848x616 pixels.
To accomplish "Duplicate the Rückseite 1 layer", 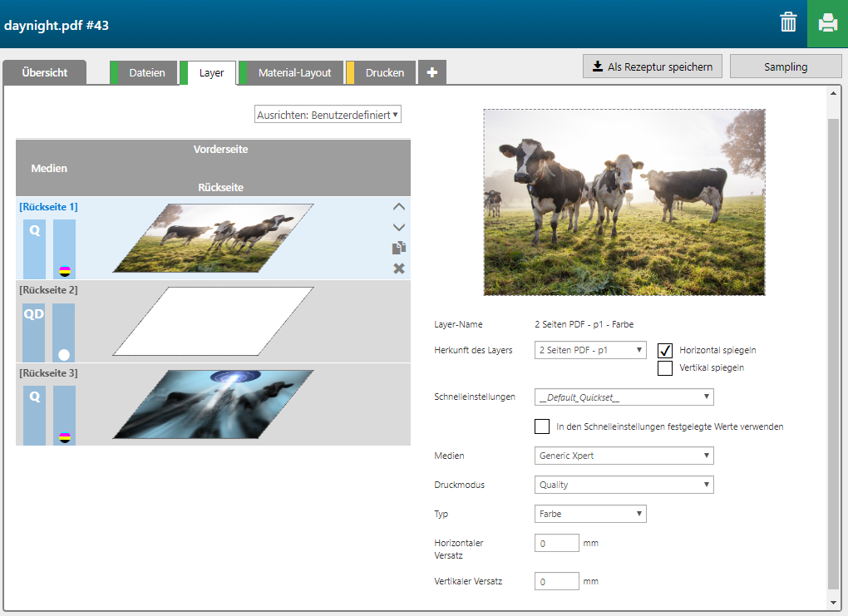I will (x=398, y=248).
